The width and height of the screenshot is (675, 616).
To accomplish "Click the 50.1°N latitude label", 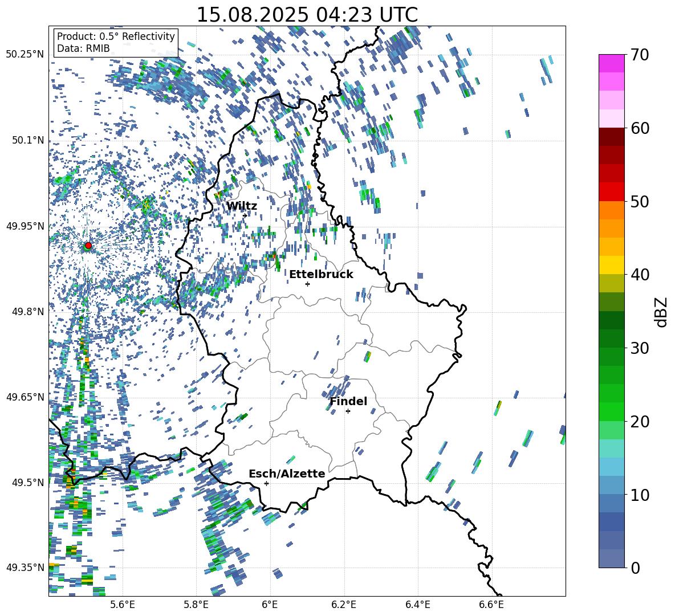I will 27,140.
